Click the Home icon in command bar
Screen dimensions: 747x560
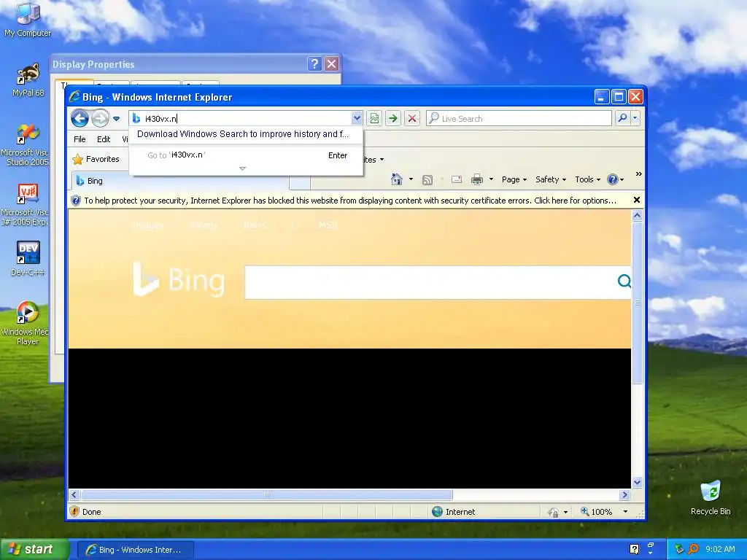pyautogui.click(x=396, y=179)
